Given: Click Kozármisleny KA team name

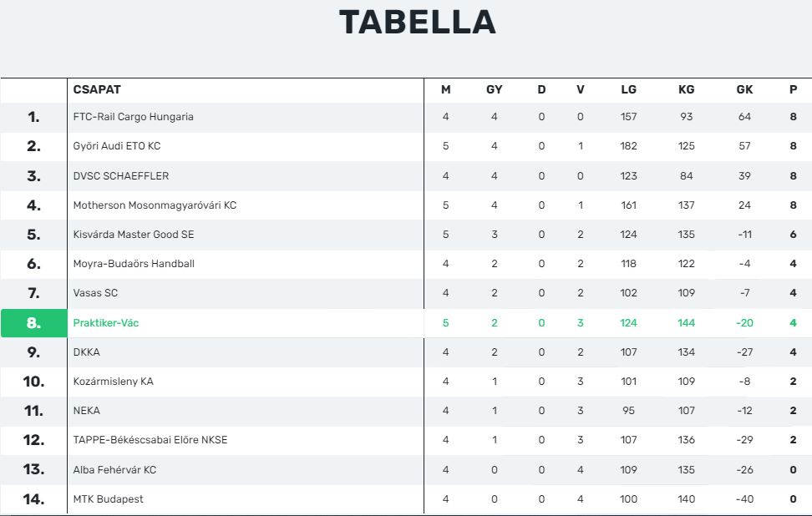Looking at the screenshot, I should (113, 382).
